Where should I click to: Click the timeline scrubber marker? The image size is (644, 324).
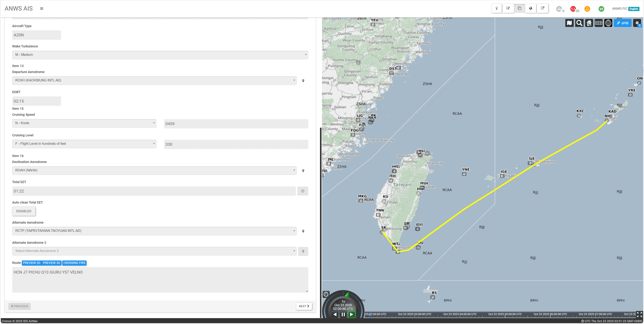(x=370, y=315)
